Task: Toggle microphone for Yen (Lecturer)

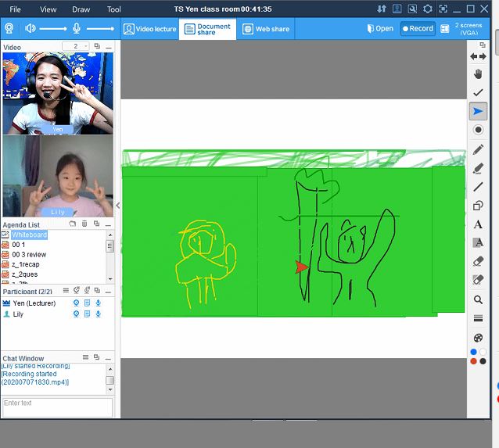Action: click(x=99, y=303)
